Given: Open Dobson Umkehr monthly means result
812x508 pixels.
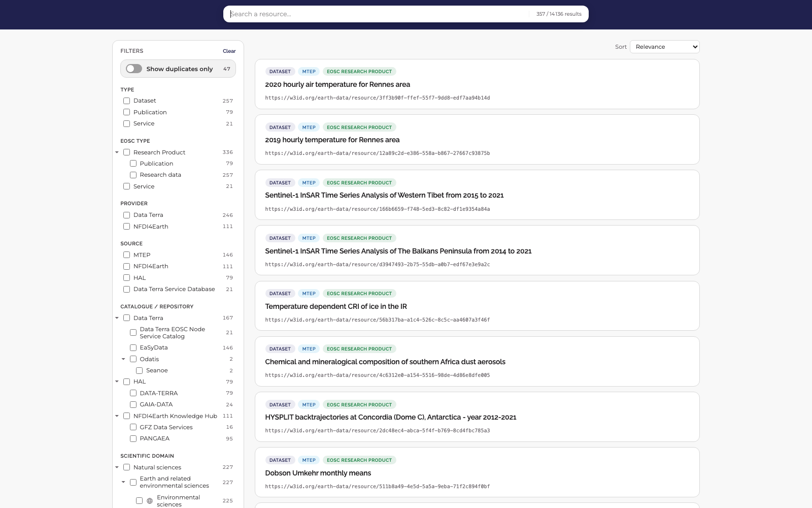Looking at the screenshot, I should (x=318, y=473).
